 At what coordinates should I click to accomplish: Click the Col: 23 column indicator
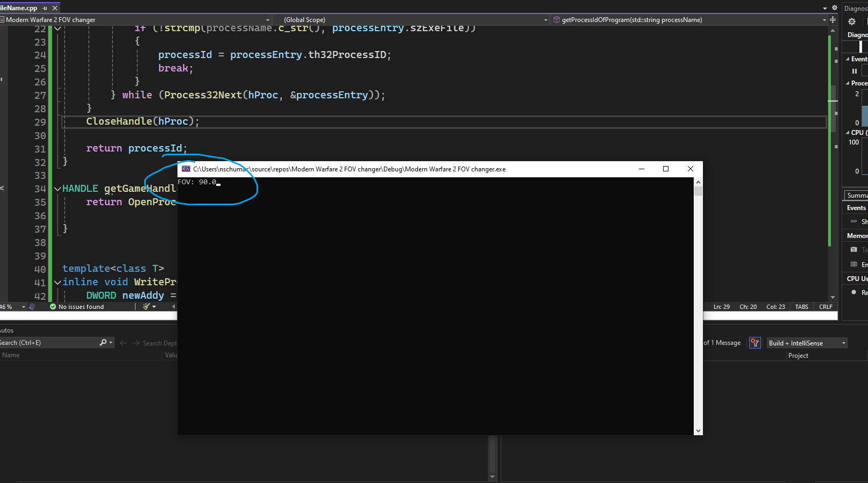point(775,307)
